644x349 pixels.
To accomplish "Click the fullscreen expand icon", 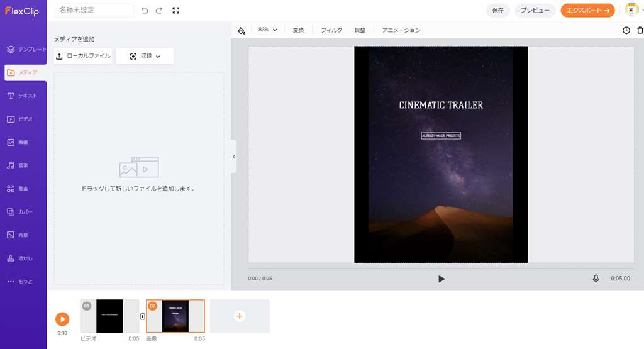I will [x=176, y=11].
